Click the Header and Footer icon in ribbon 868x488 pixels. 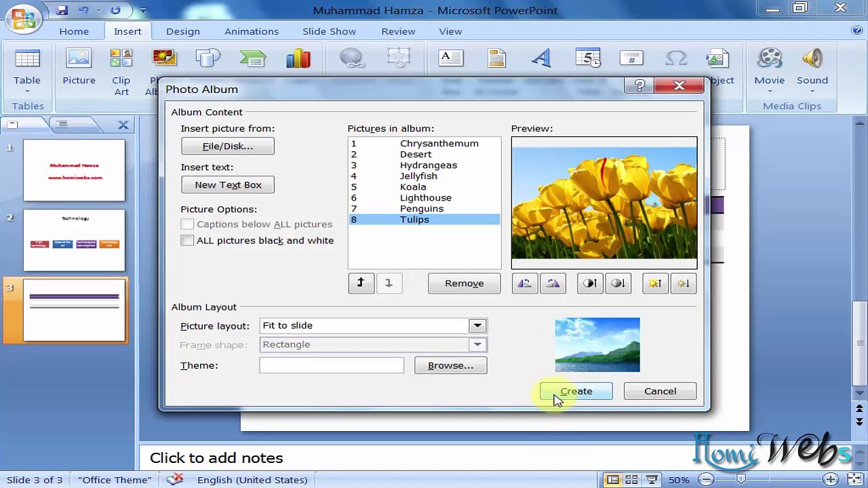(496, 60)
